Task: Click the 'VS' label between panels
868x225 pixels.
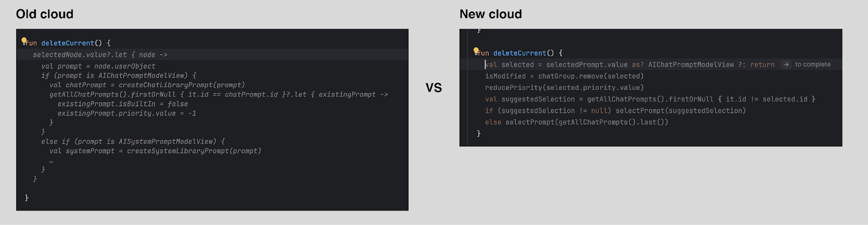Action: pyautogui.click(x=433, y=88)
